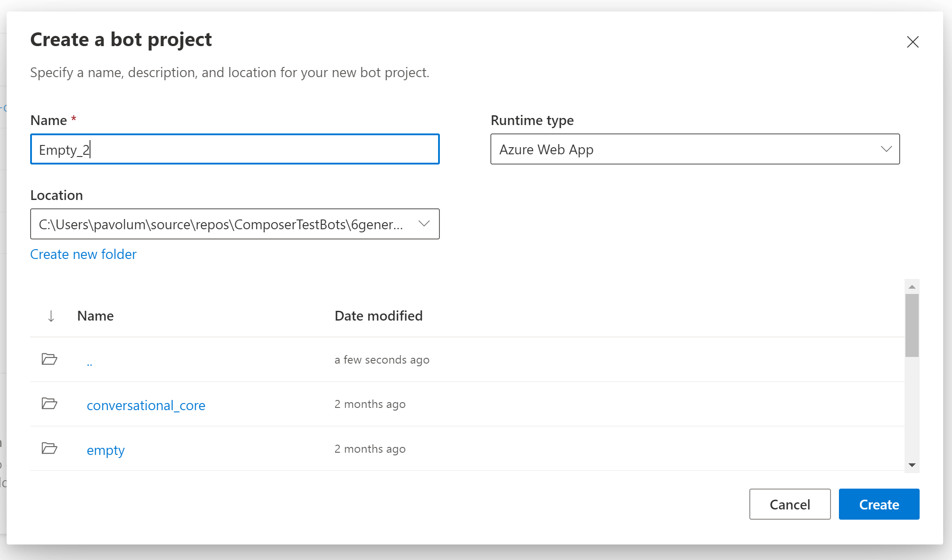Click parent directory folder icon
The width and height of the screenshot is (952, 560).
(x=49, y=359)
